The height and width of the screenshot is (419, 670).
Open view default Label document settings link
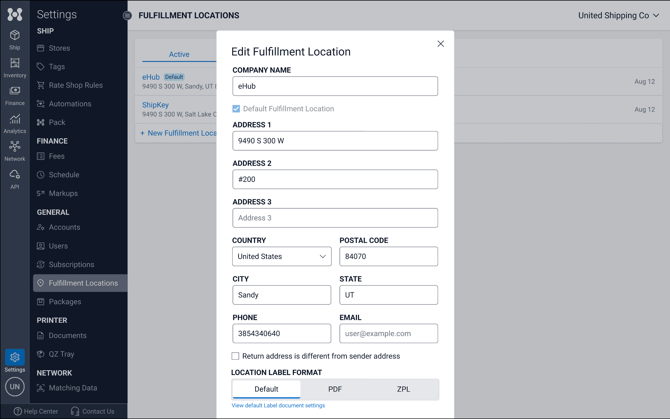click(278, 406)
